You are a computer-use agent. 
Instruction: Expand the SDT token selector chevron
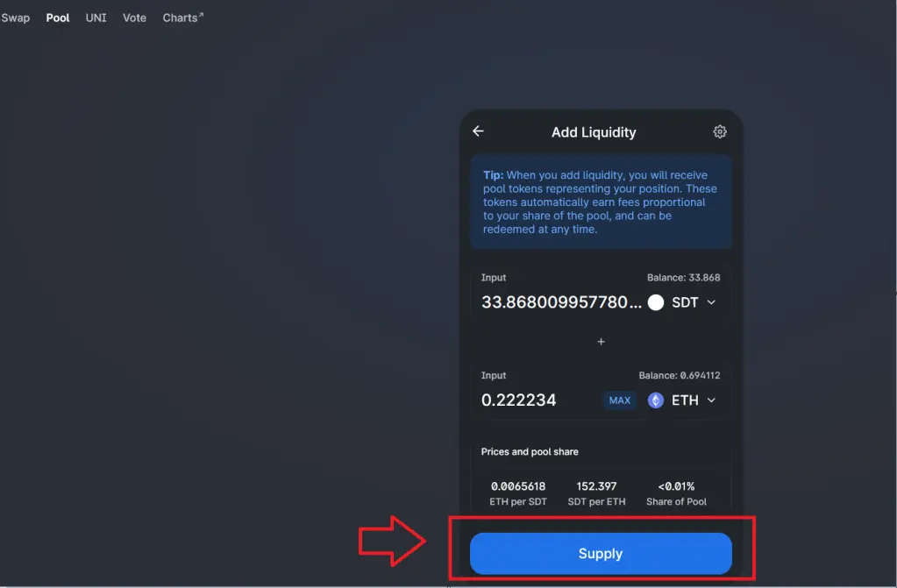pyautogui.click(x=711, y=302)
